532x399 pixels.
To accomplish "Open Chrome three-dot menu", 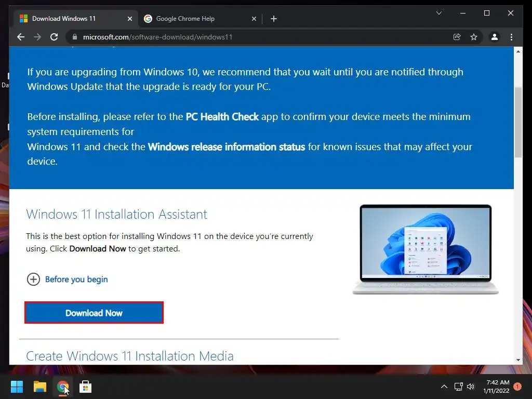I will [511, 37].
